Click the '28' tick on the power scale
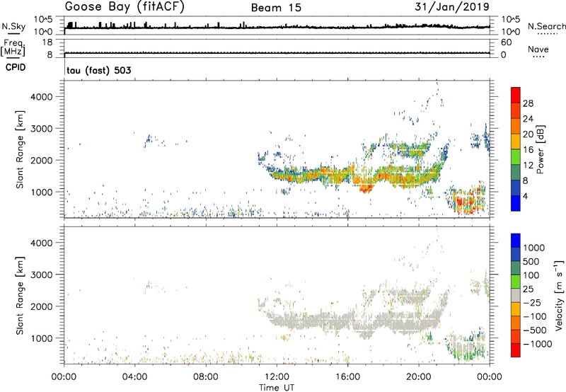This screenshot has height=392, width=566. [x=528, y=103]
